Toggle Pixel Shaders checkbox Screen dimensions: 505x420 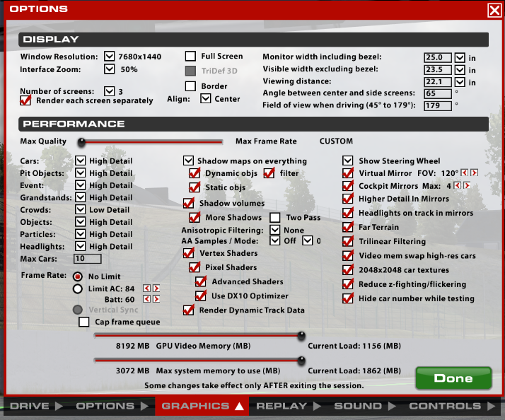pyautogui.click(x=195, y=267)
